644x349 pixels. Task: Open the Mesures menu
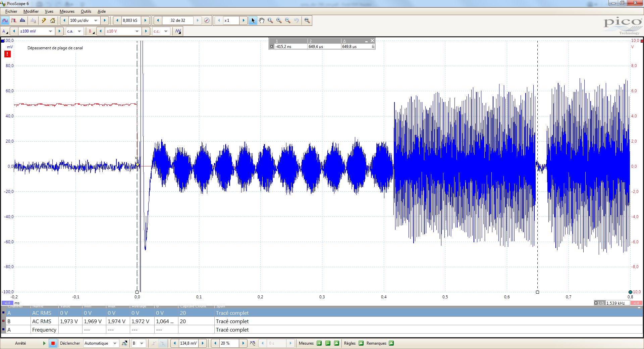pyautogui.click(x=67, y=11)
